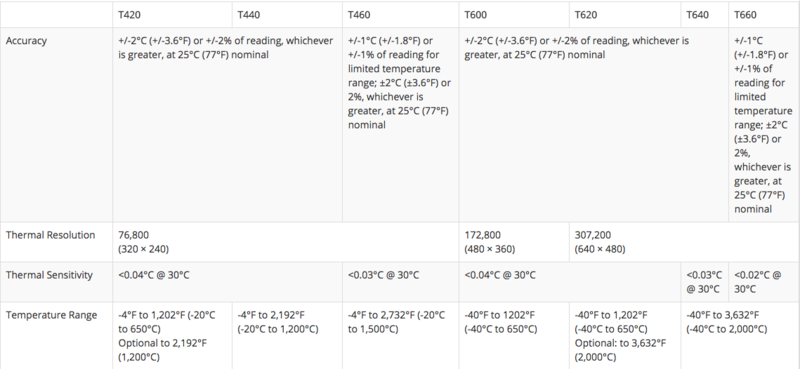The width and height of the screenshot is (800, 369).
Task: Select the T460 column header
Action: click(359, 15)
